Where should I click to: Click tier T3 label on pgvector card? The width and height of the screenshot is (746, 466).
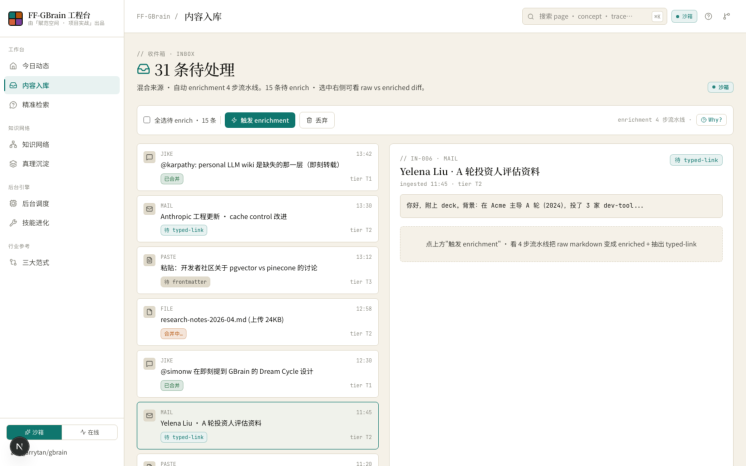(x=361, y=282)
